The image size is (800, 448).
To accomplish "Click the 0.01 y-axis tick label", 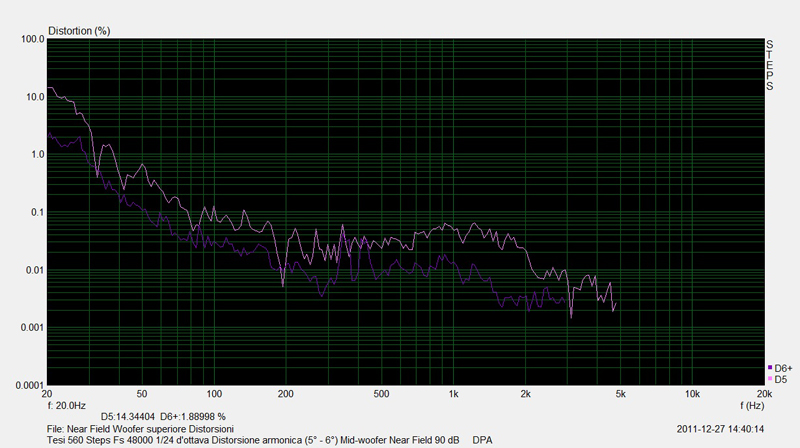I will point(35,270).
